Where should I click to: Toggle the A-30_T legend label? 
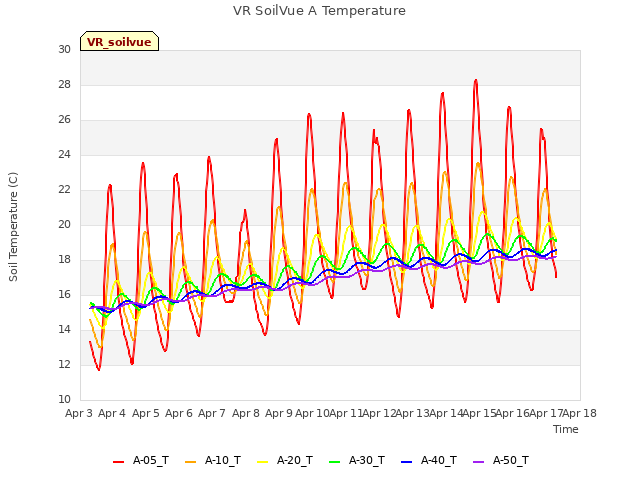pyautogui.click(x=367, y=460)
